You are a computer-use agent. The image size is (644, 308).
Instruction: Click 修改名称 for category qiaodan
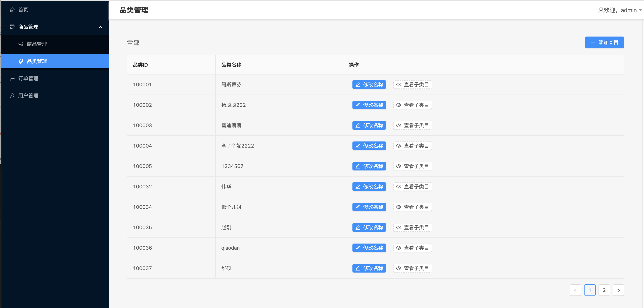coord(369,248)
